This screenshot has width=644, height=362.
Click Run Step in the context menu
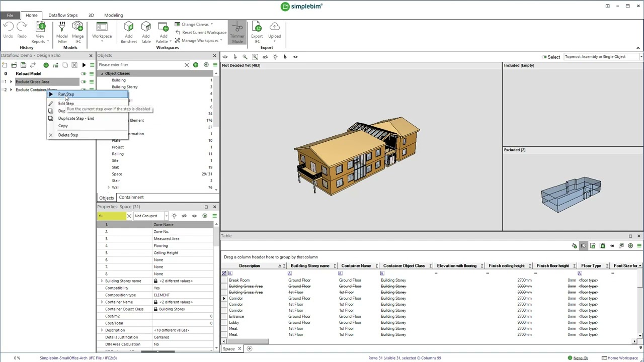point(66,94)
